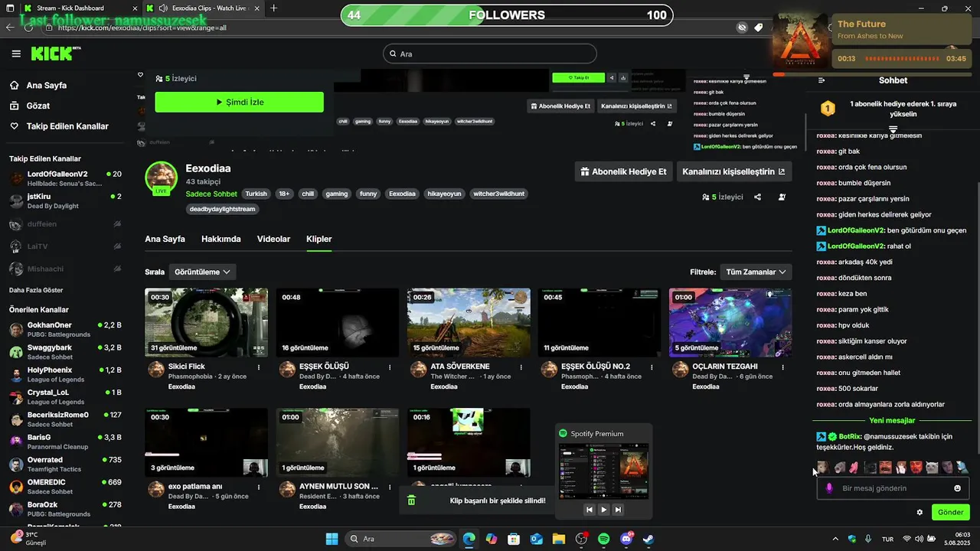Open the Yeni mesajlar new messages divider
This screenshot has width=980, height=551.
click(892, 420)
